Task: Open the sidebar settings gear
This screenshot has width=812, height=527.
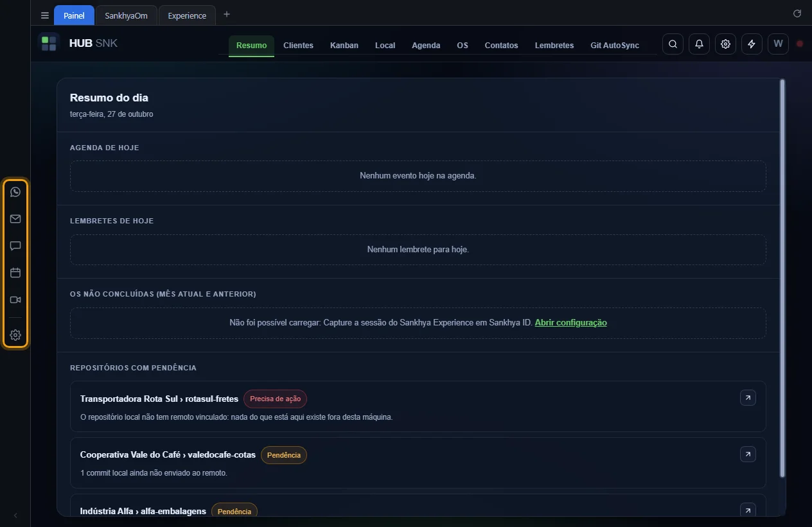Action: pos(15,335)
